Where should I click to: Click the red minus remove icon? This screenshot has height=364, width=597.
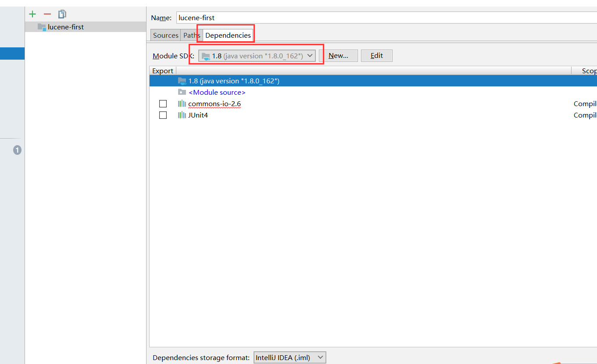[47, 14]
